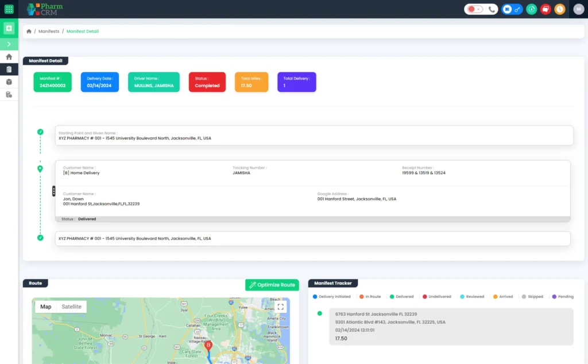Click the green plus icon in the sidebar
This screenshot has width=588, height=364.
[x=9, y=28]
